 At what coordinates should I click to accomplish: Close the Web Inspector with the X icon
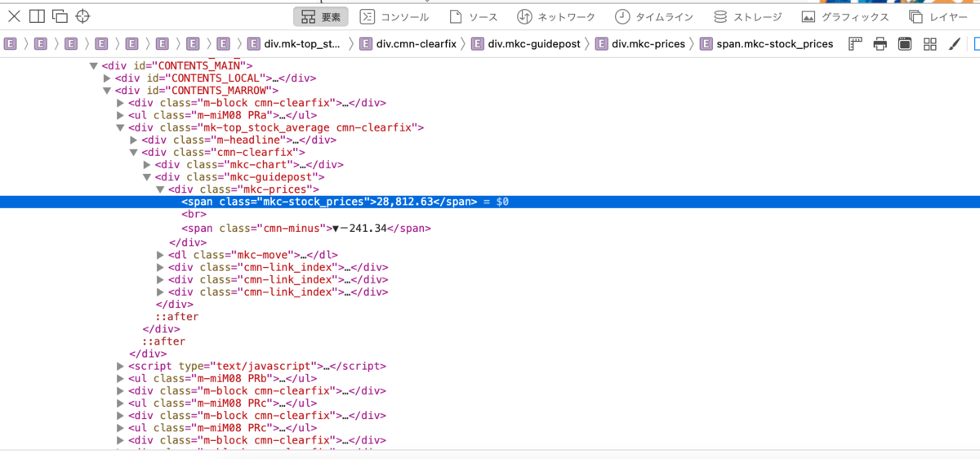[14, 16]
